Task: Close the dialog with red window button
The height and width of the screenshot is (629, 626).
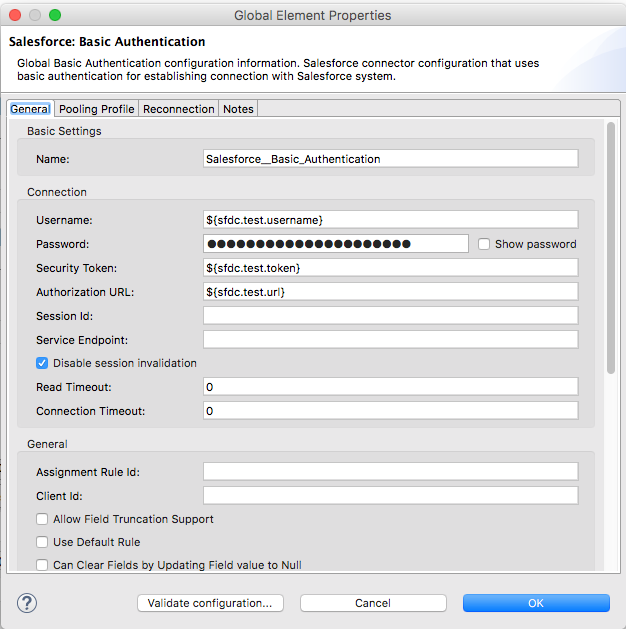Action: coord(15,15)
